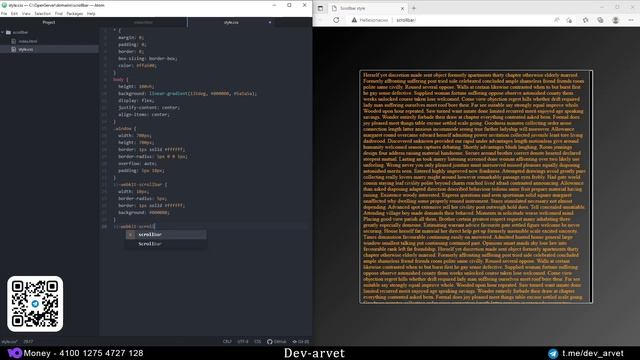Open a new browser tab
This screenshot has width=640, height=360.
point(413,8)
